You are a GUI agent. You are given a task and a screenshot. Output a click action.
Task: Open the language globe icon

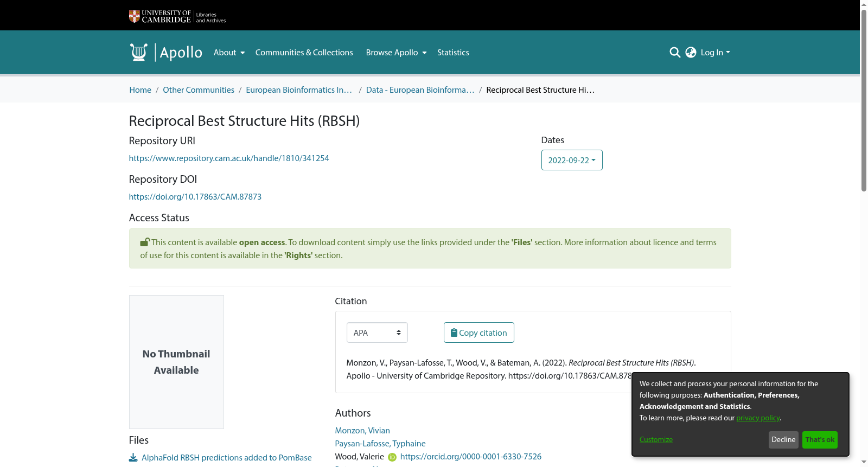[691, 53]
